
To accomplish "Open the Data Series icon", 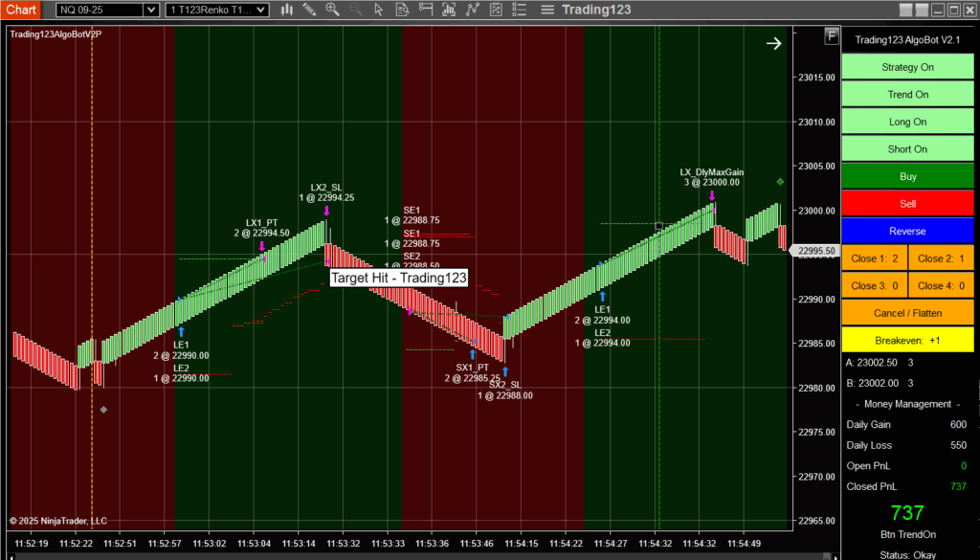I will [449, 10].
